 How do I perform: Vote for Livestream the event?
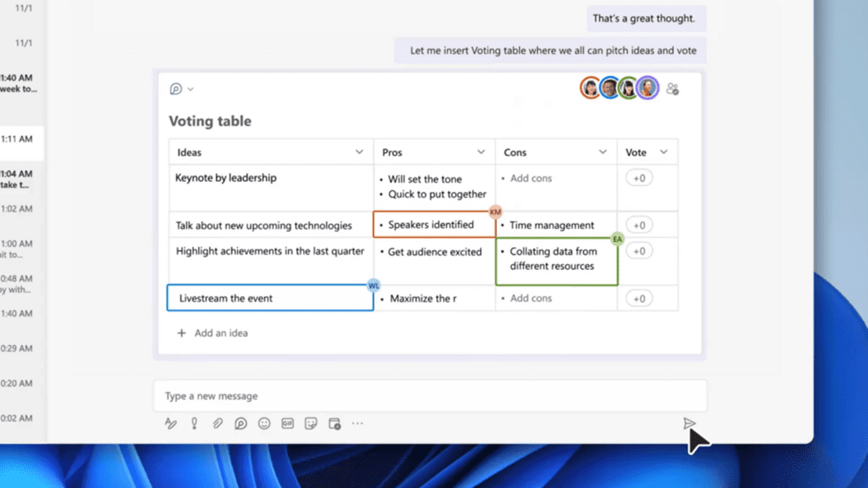point(638,297)
